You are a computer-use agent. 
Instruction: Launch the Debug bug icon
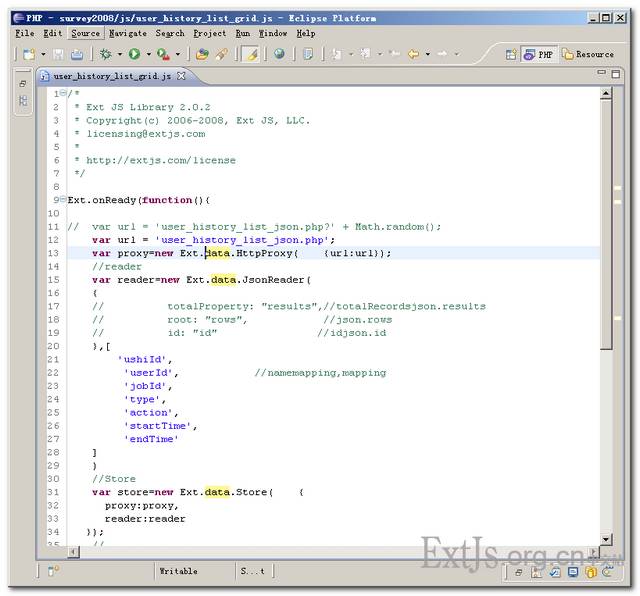tap(105, 54)
